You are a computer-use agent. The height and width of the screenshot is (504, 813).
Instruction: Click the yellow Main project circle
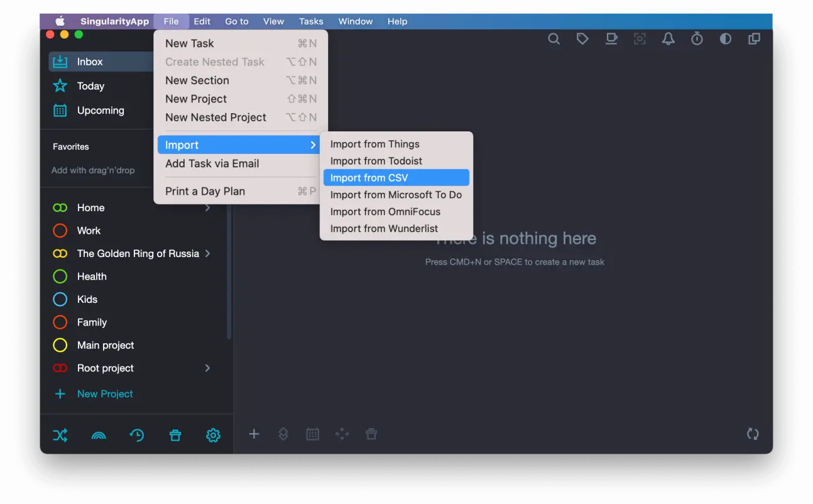(60, 345)
